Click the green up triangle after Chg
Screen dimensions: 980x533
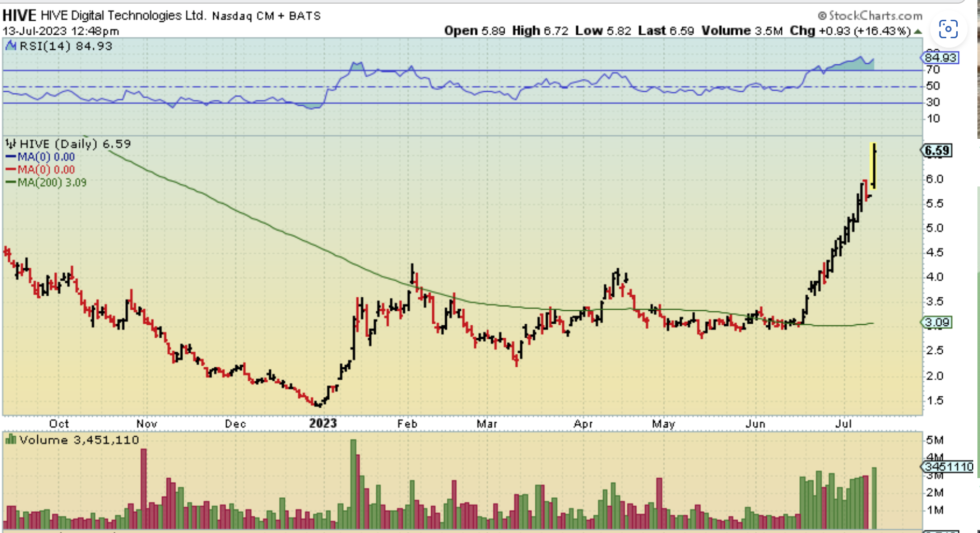click(918, 32)
